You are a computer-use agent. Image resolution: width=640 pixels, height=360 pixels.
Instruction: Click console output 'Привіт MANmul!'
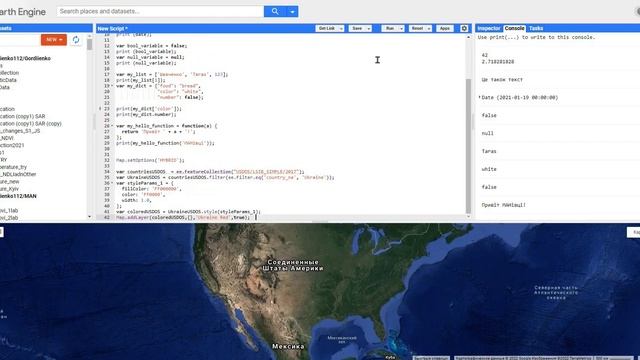pos(503,205)
